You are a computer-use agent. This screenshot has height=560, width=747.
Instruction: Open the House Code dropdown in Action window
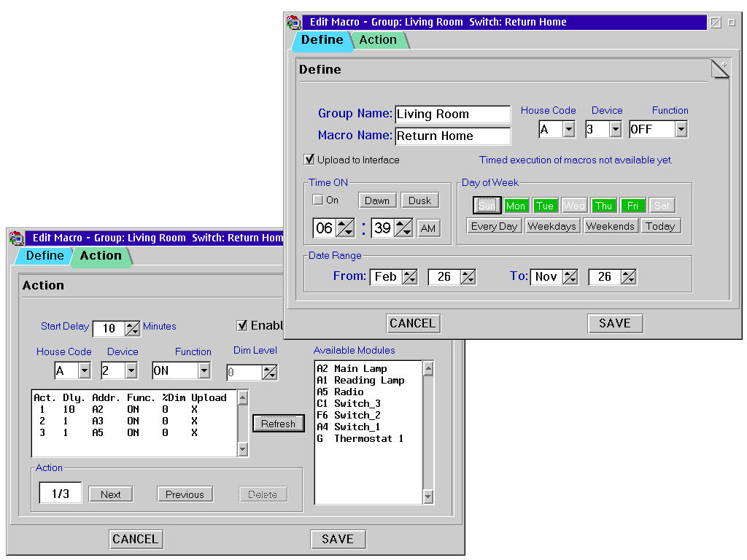click(85, 370)
